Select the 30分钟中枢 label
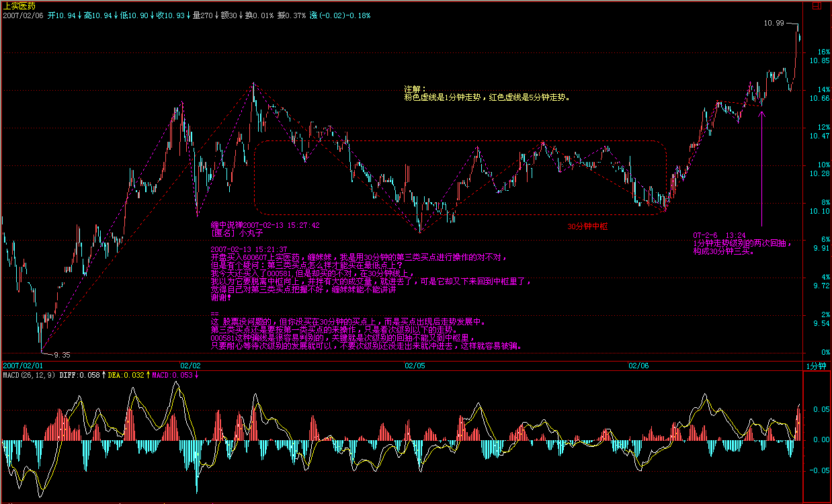 tap(587, 227)
